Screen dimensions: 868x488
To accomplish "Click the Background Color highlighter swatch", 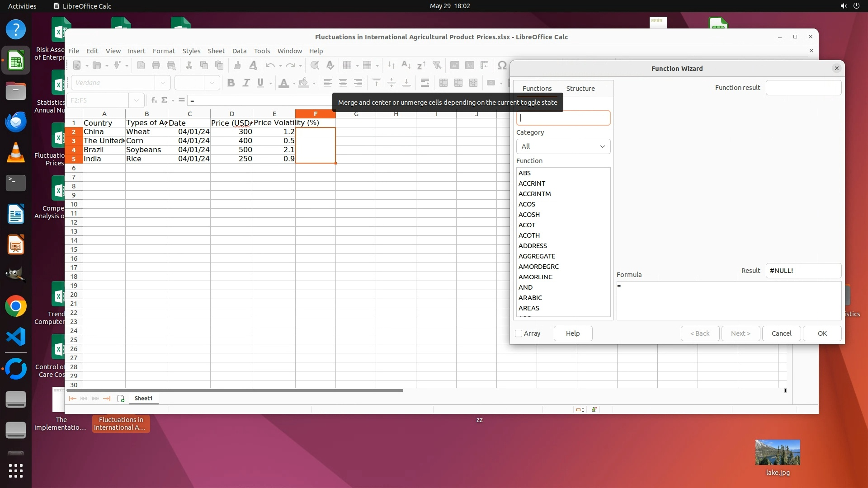I will click(x=304, y=83).
